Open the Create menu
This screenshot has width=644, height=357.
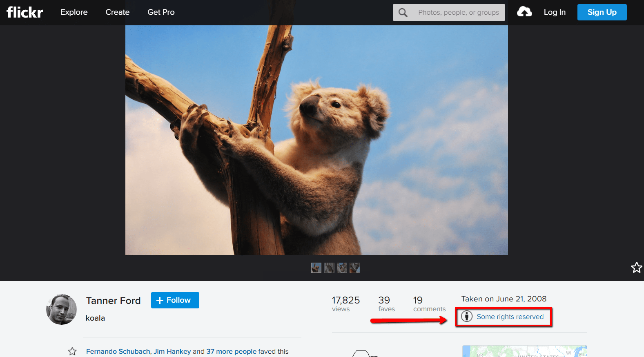tap(118, 12)
